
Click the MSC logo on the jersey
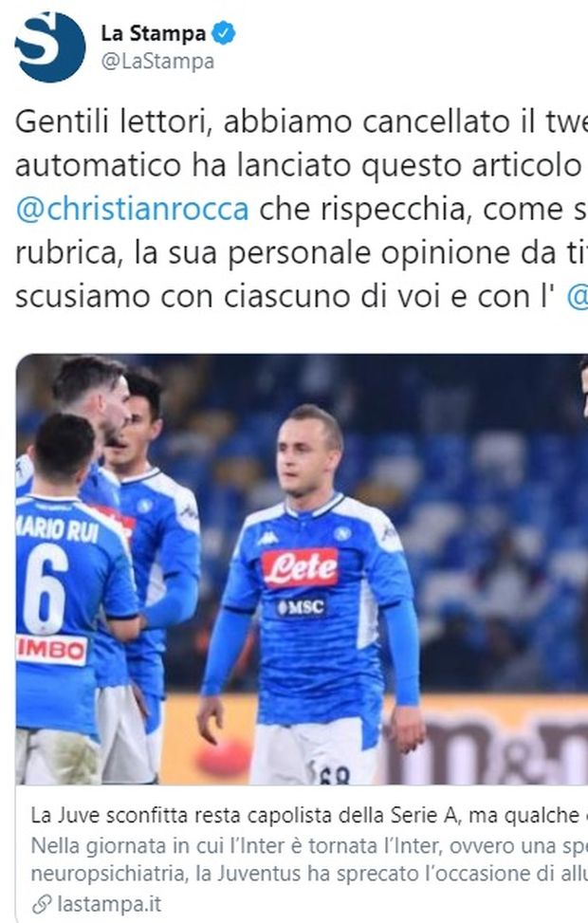pos(301,607)
